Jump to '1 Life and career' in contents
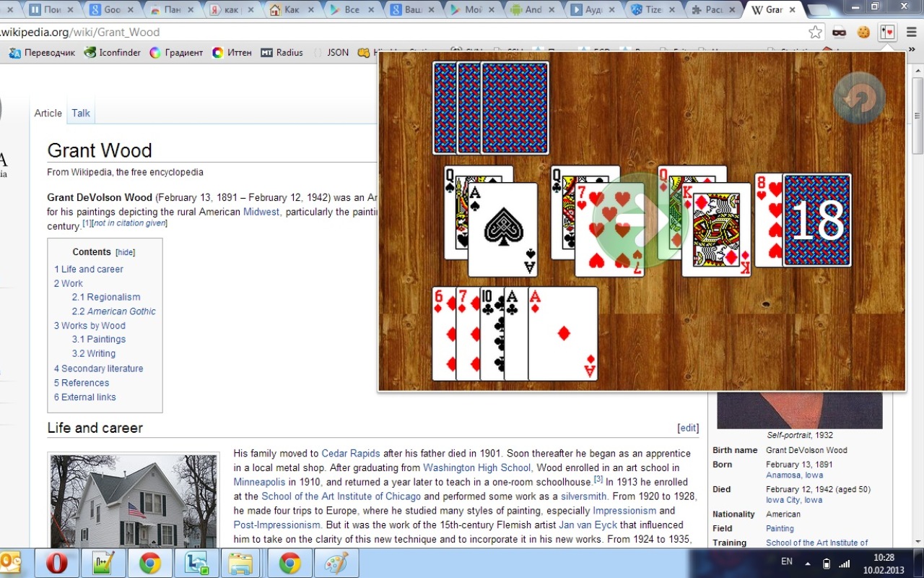The width and height of the screenshot is (924, 578). point(89,269)
